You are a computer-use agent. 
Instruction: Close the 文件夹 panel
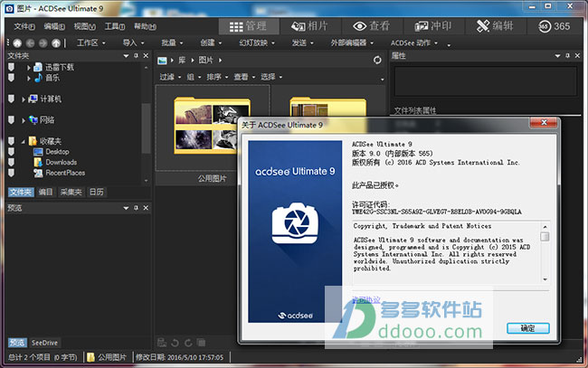point(146,56)
